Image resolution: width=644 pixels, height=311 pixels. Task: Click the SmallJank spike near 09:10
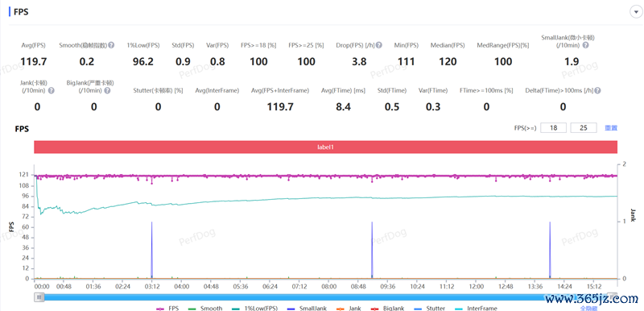(372, 250)
